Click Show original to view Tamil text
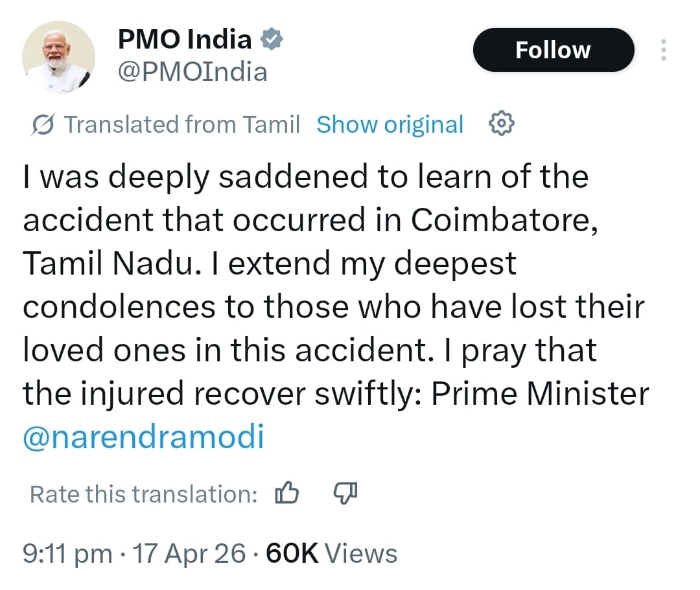This screenshot has width=700, height=590. 390,124
